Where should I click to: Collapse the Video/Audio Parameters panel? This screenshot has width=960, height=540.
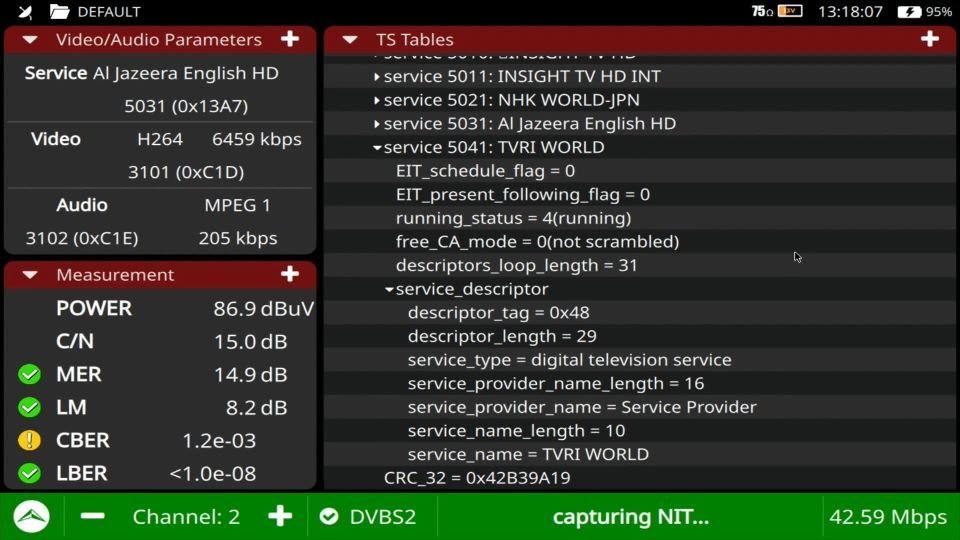point(30,40)
